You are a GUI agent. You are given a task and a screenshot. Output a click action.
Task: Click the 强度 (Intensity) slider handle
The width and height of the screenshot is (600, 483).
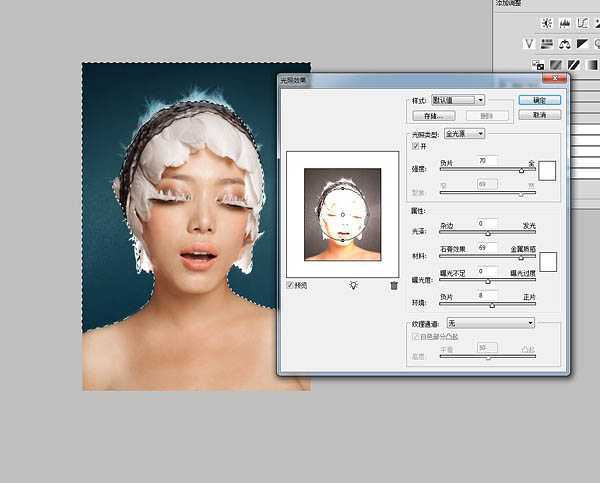pos(521,170)
